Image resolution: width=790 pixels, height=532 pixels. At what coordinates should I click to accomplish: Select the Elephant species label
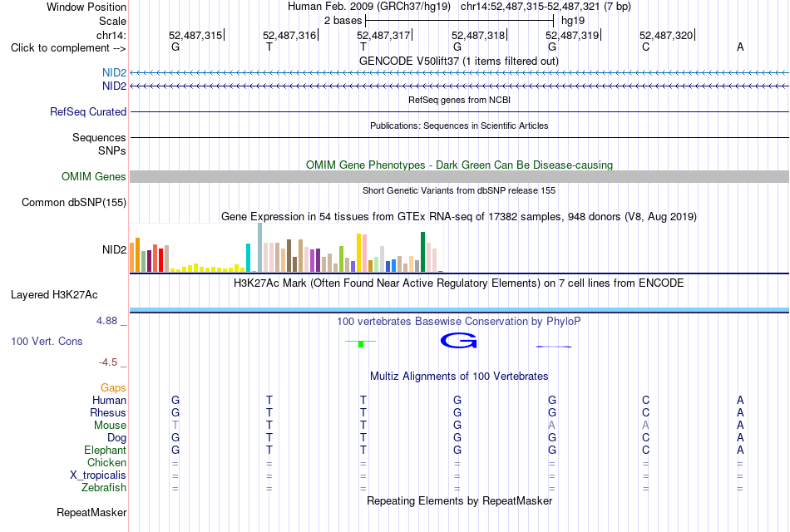(105, 451)
